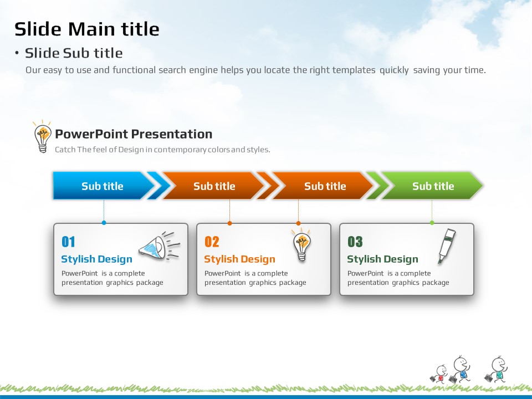Click the 'Catch The feel of Design' caption
The width and height of the screenshot is (532, 399).
click(x=162, y=150)
